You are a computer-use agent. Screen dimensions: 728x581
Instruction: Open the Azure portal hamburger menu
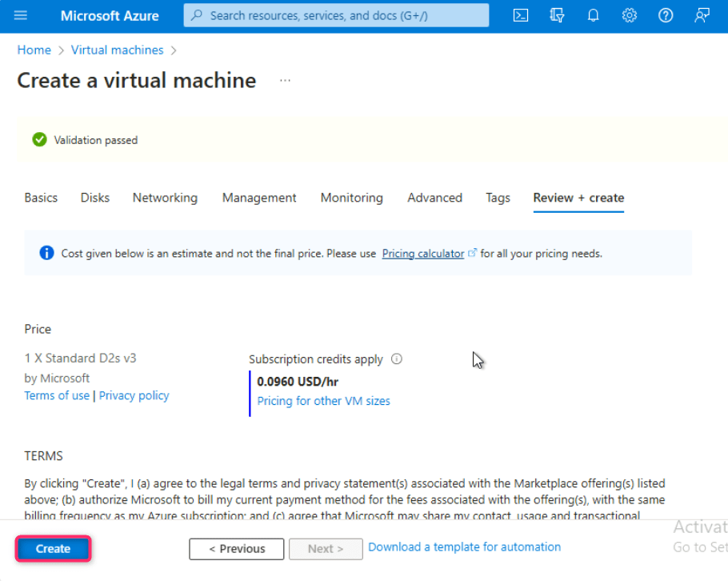coord(21,15)
